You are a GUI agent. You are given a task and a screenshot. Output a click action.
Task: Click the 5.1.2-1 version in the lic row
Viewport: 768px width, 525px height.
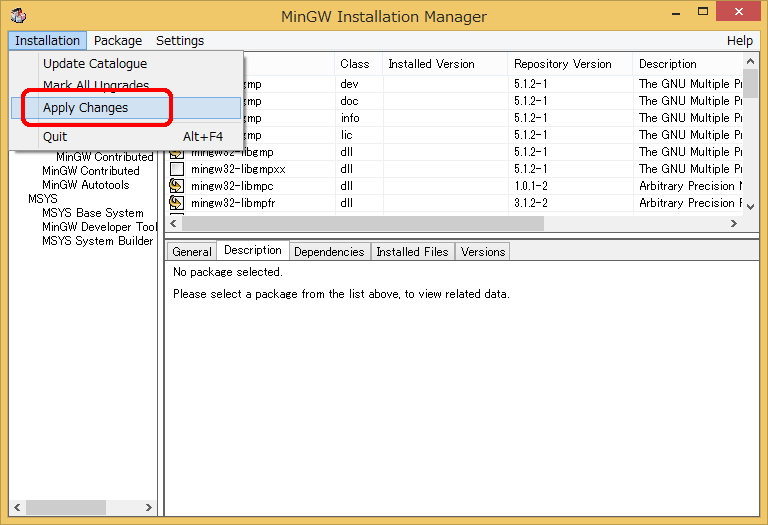tap(530, 135)
